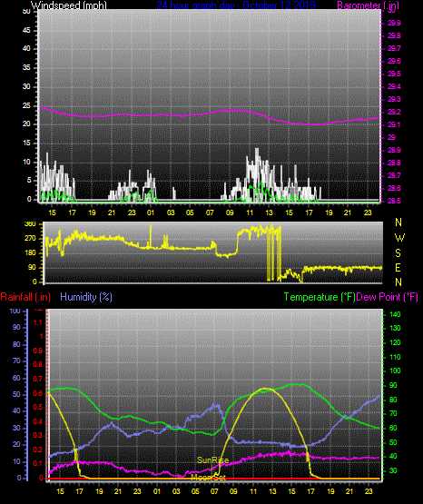Click the 'S' wind direction label
Screen dimensions: 423x504
coord(398,253)
